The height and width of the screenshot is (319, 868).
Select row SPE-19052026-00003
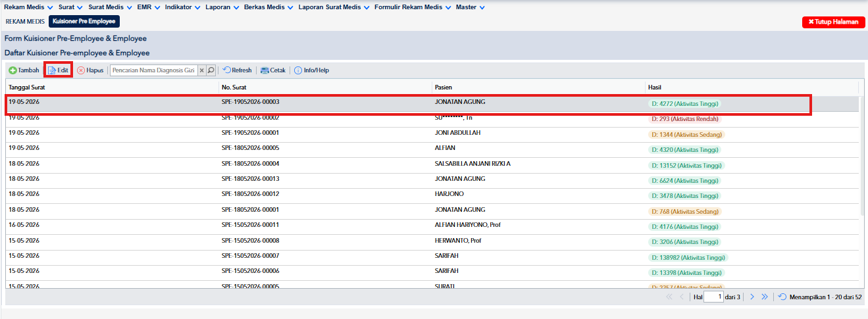pyautogui.click(x=432, y=103)
